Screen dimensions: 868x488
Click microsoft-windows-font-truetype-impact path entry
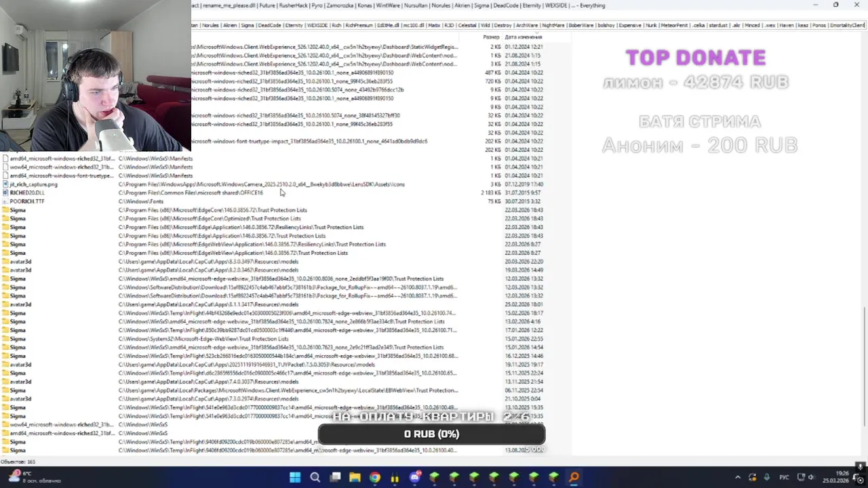click(x=309, y=141)
